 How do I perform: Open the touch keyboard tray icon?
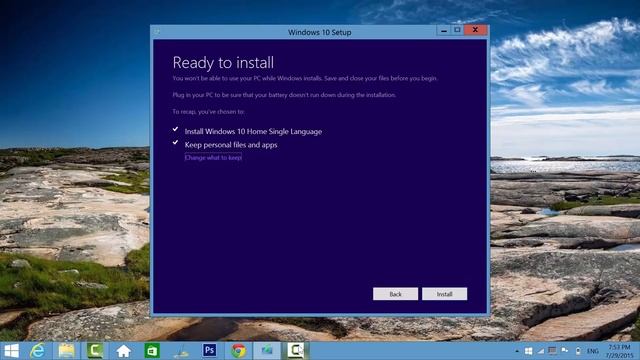click(552, 351)
